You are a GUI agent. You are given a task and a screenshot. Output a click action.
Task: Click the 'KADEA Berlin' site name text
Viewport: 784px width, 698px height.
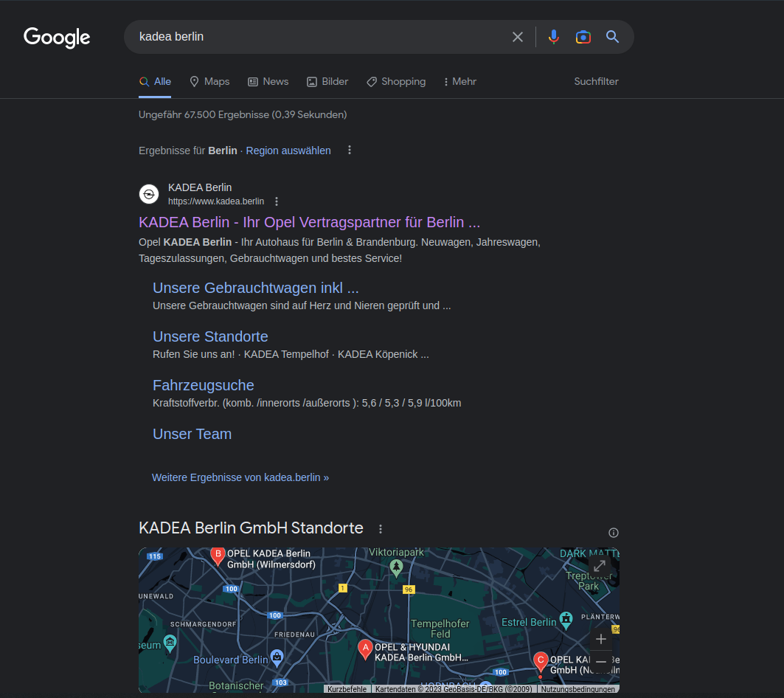(200, 187)
